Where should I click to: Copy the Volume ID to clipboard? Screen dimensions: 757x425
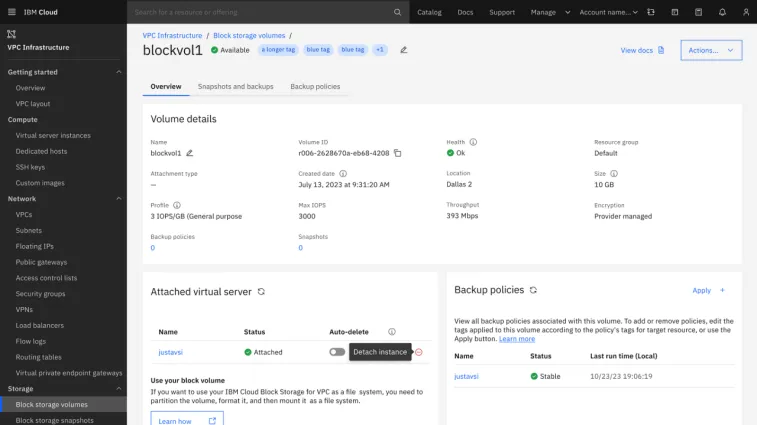397,153
